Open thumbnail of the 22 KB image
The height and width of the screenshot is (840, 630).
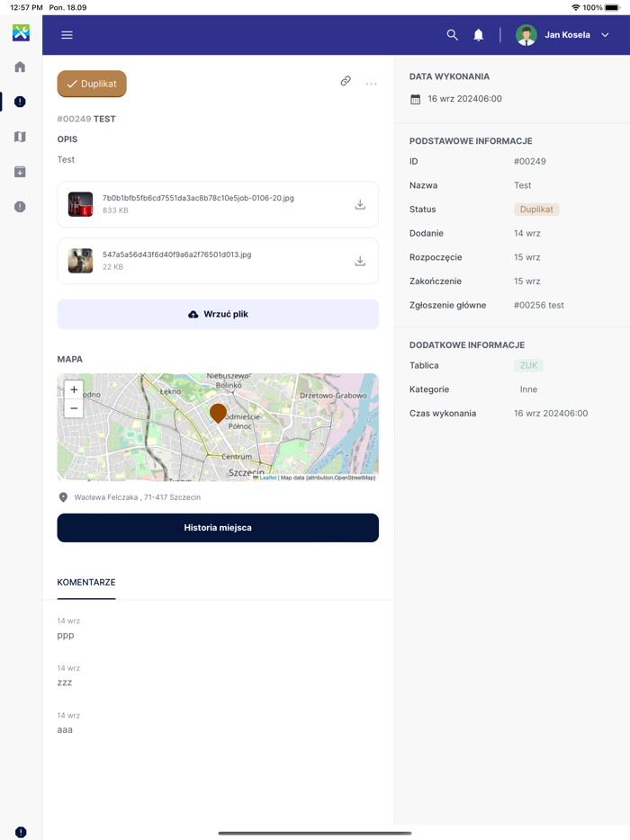coord(80,261)
